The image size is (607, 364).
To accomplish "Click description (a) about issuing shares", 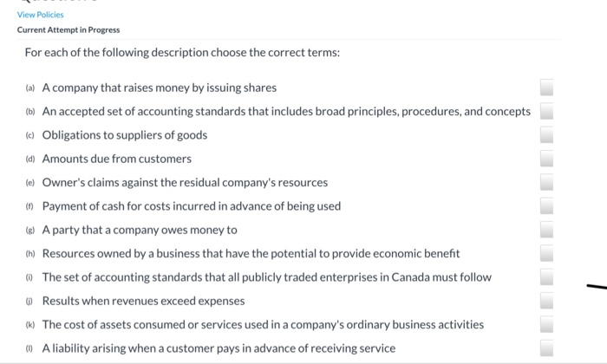I will point(160,88).
